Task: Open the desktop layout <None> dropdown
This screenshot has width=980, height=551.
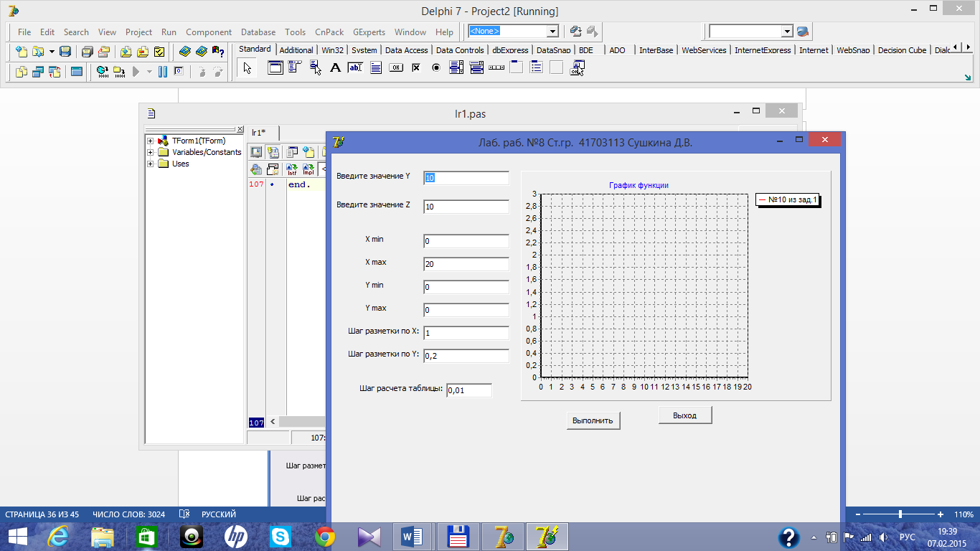Action: pyautogui.click(x=552, y=32)
